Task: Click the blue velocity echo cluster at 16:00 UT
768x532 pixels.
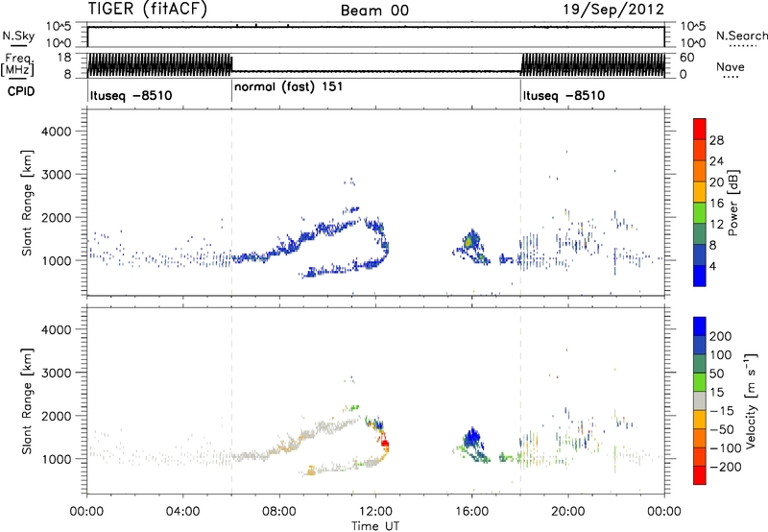Action: (x=472, y=437)
